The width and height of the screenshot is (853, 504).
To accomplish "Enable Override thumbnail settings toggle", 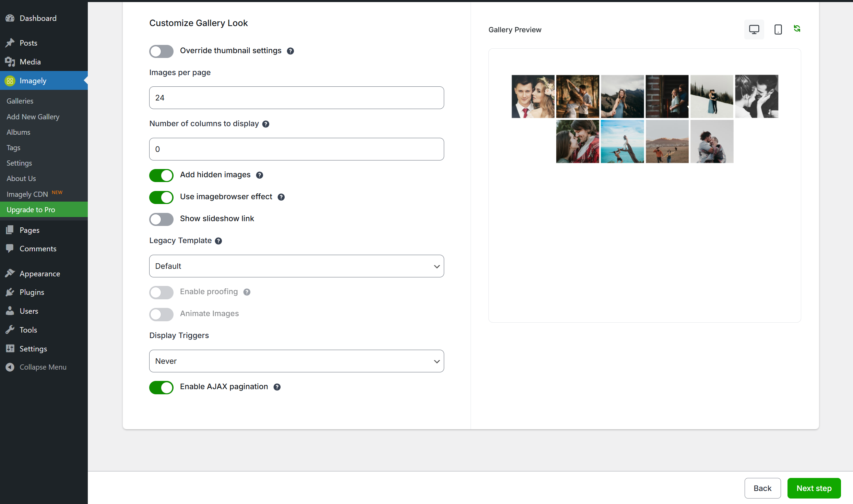I will coord(161,51).
